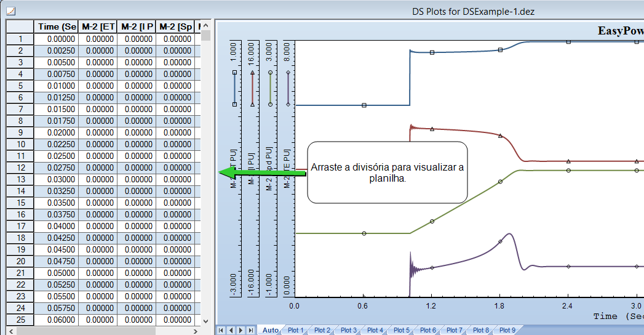Select the Time column header

pyautogui.click(x=57, y=26)
